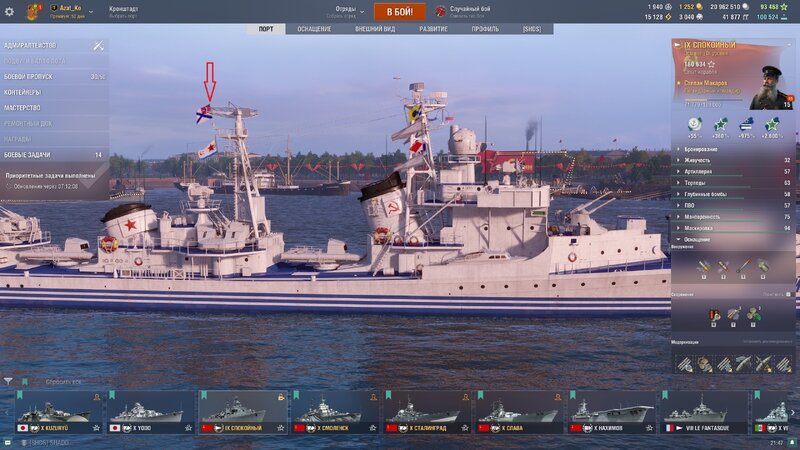Open the third upgrade slot
This screenshot has width=800, height=450.
pos(724,364)
